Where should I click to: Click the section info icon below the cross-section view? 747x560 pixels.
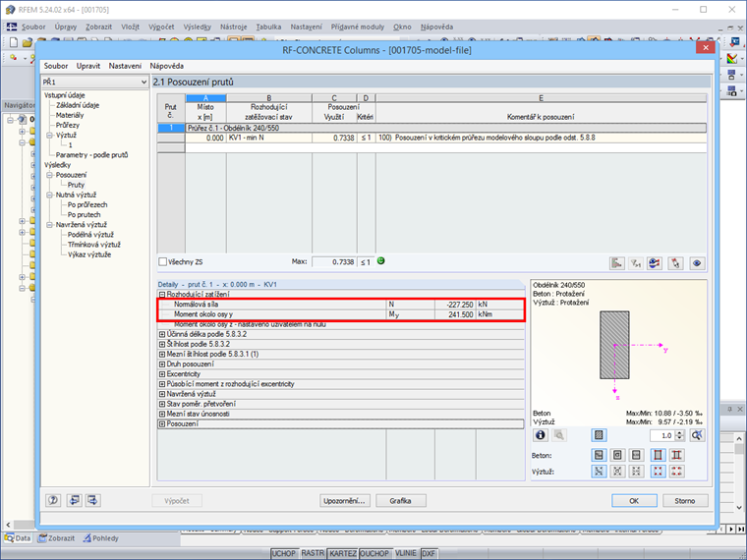pyautogui.click(x=541, y=435)
